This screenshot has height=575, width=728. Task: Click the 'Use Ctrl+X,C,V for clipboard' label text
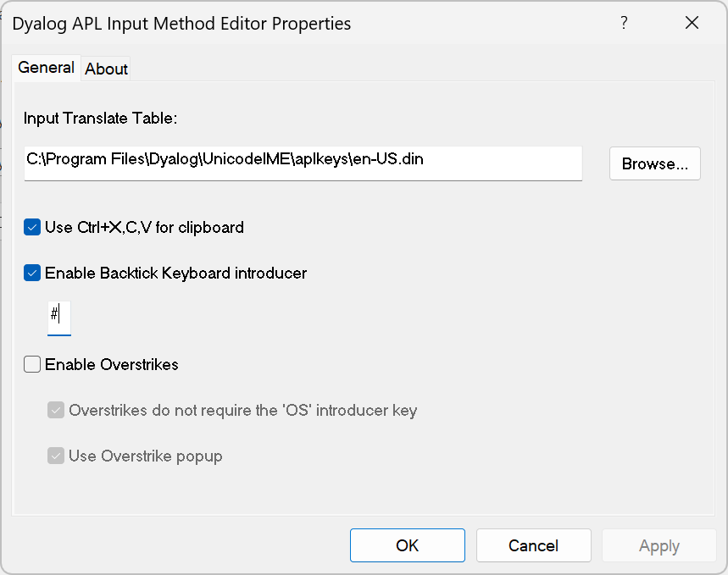144,227
